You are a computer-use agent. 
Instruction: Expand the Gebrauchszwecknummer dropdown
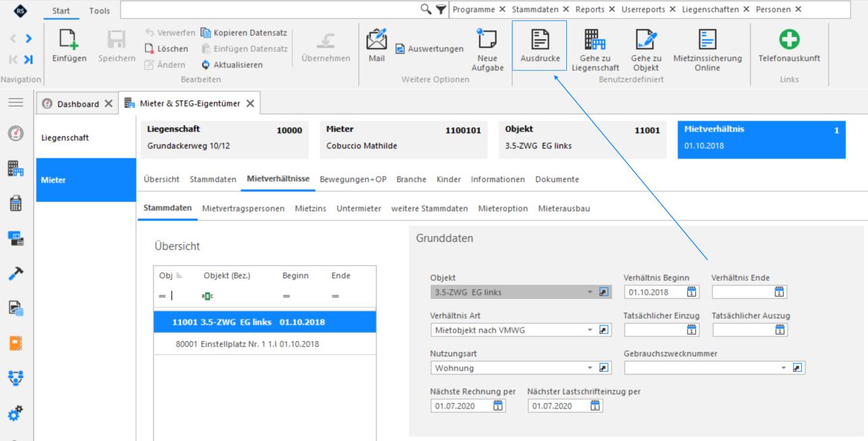784,367
